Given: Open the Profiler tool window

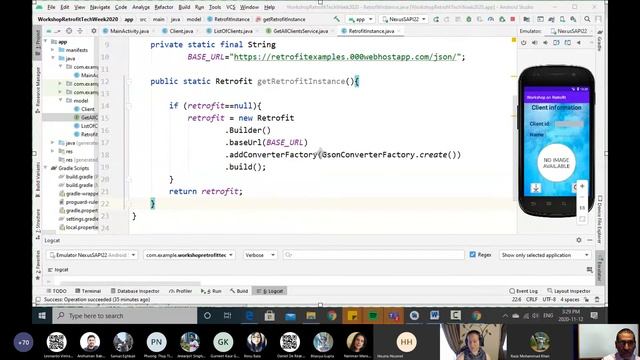Looking at the screenshot, I should pos(180,291).
